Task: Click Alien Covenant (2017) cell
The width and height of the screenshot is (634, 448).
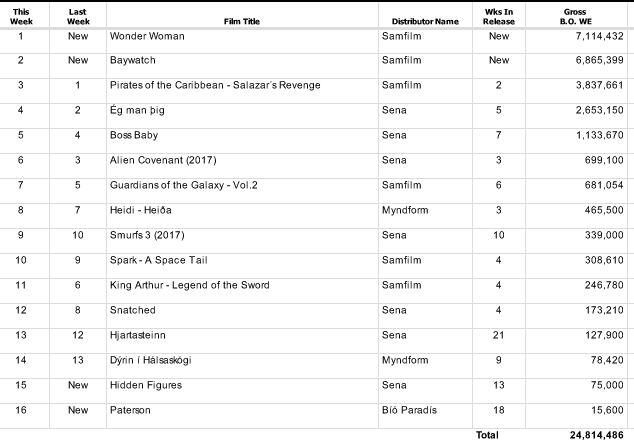Action: click(x=163, y=160)
